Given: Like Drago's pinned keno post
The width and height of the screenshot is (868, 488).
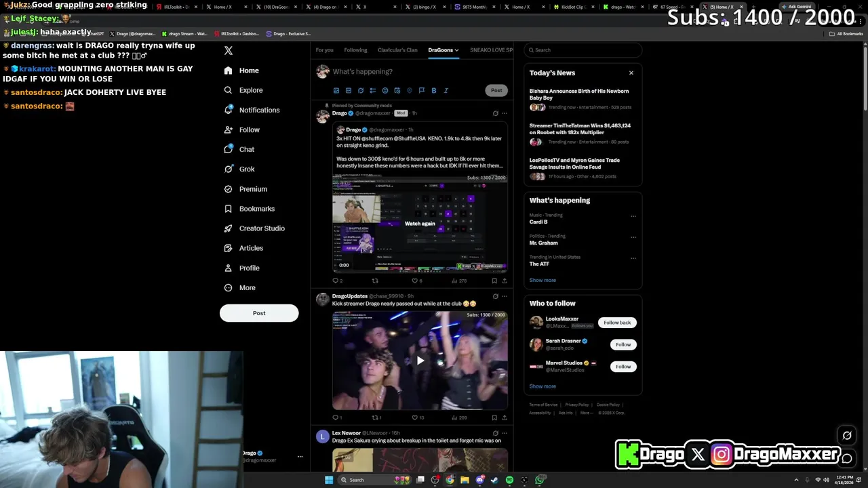Looking at the screenshot, I should pyautogui.click(x=415, y=281).
